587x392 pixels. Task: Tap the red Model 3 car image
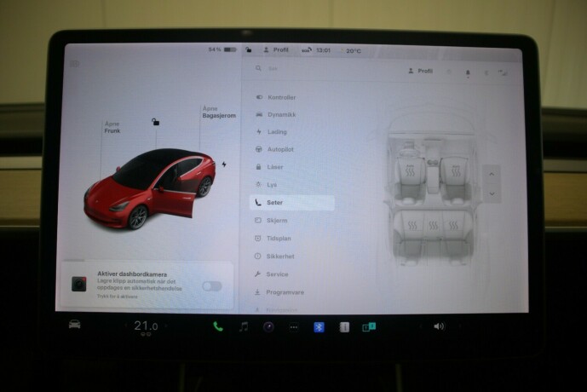pyautogui.click(x=149, y=188)
